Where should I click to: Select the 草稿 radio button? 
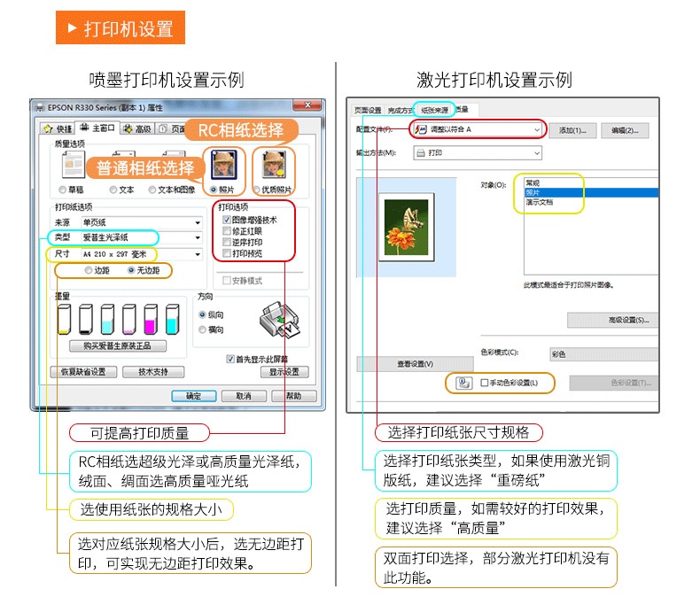(63, 190)
